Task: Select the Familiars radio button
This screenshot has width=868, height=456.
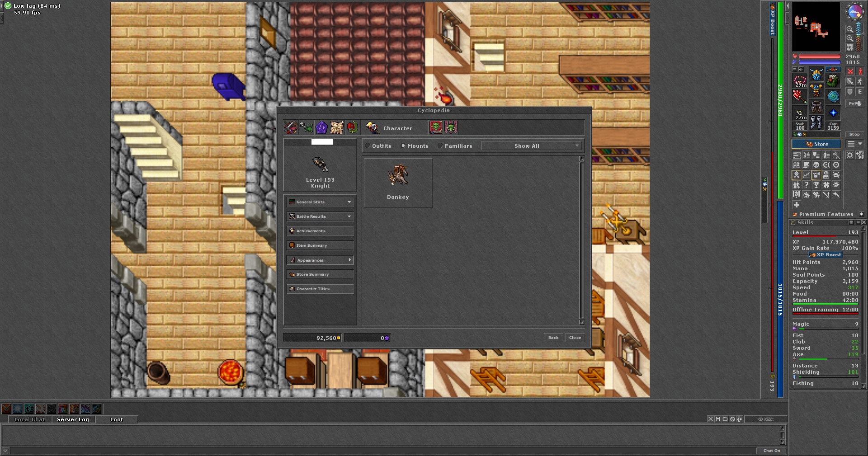Action: (440, 146)
